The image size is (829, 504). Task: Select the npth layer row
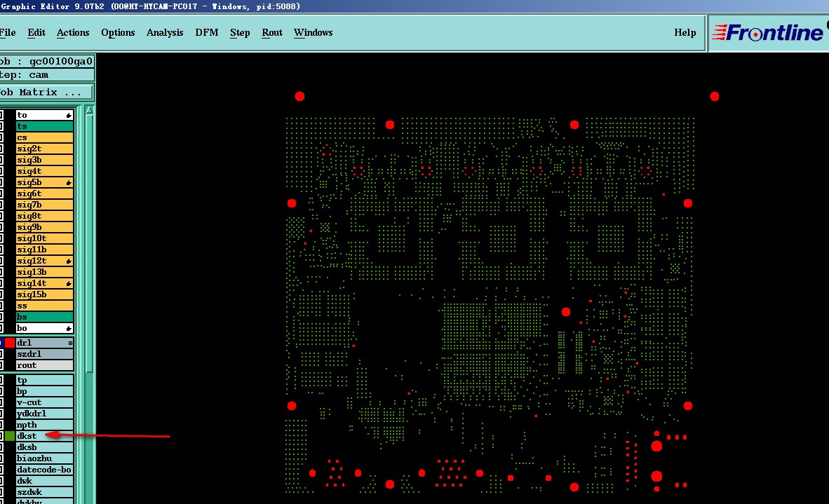pos(44,425)
